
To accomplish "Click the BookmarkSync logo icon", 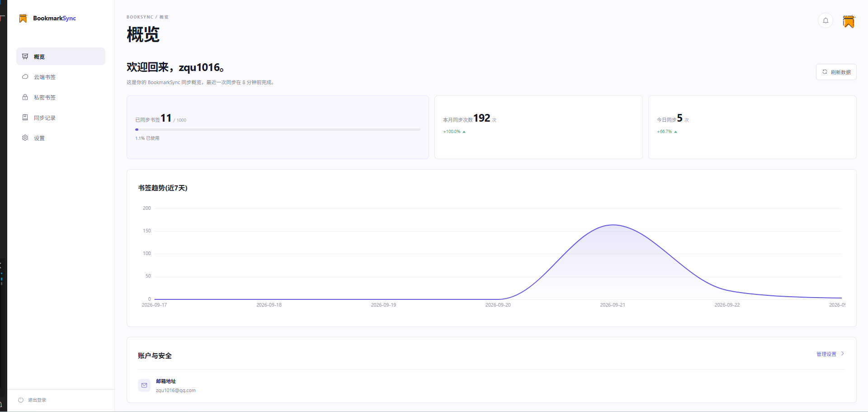I will pyautogui.click(x=23, y=18).
